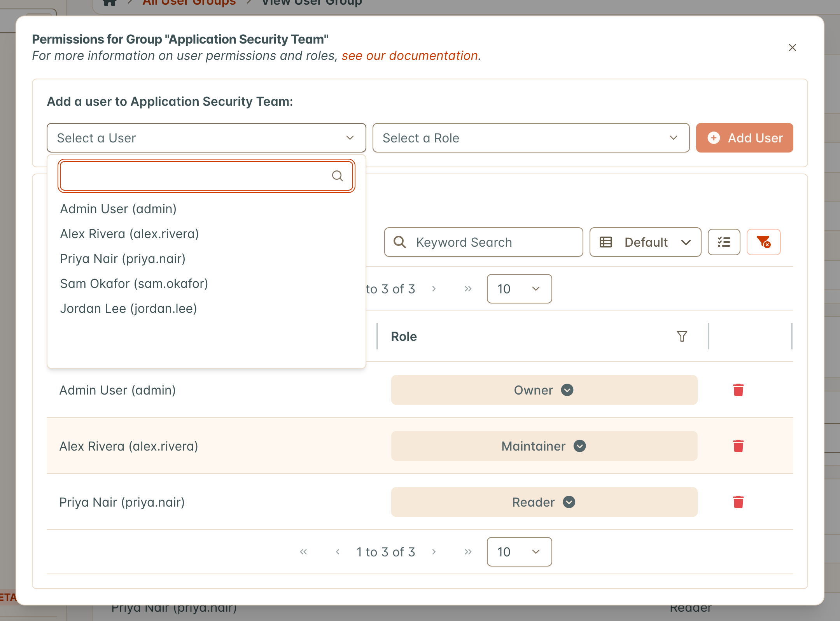Click the home icon in breadcrumb
Viewport: 840px width, 621px height.
(x=110, y=2)
